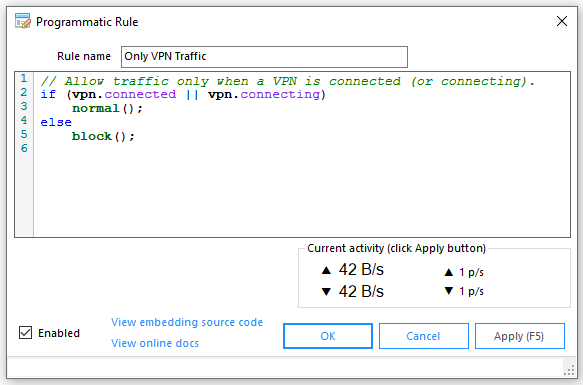583x385 pixels.
Task: Open View embedding source code link
Action: (x=187, y=322)
